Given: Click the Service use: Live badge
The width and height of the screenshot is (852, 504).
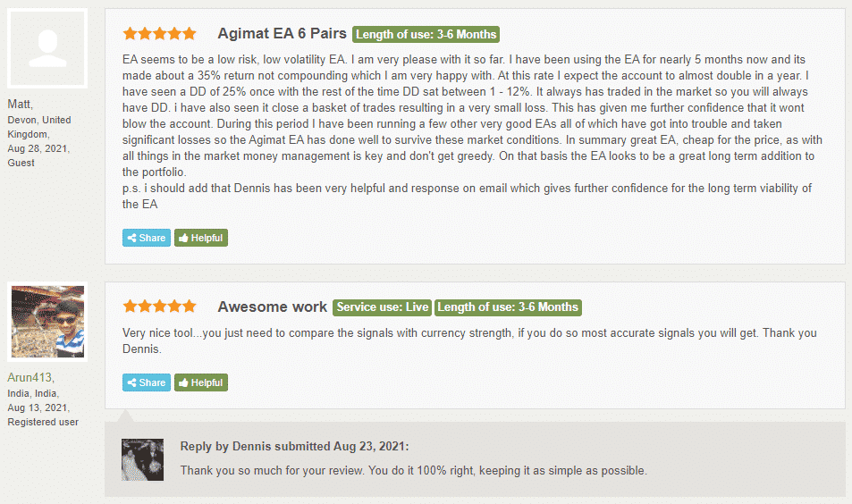Looking at the screenshot, I should tap(382, 307).
